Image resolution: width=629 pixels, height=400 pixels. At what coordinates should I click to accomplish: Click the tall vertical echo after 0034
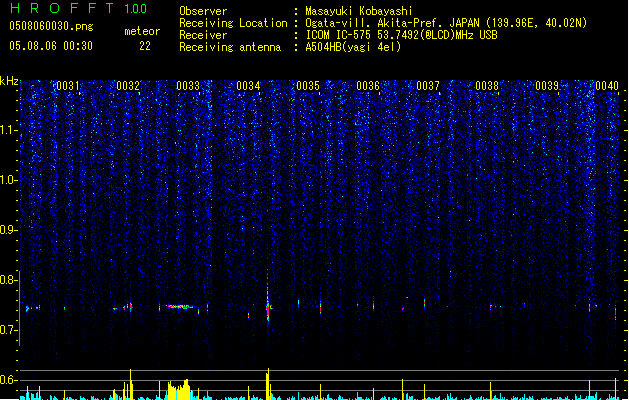tap(268, 299)
